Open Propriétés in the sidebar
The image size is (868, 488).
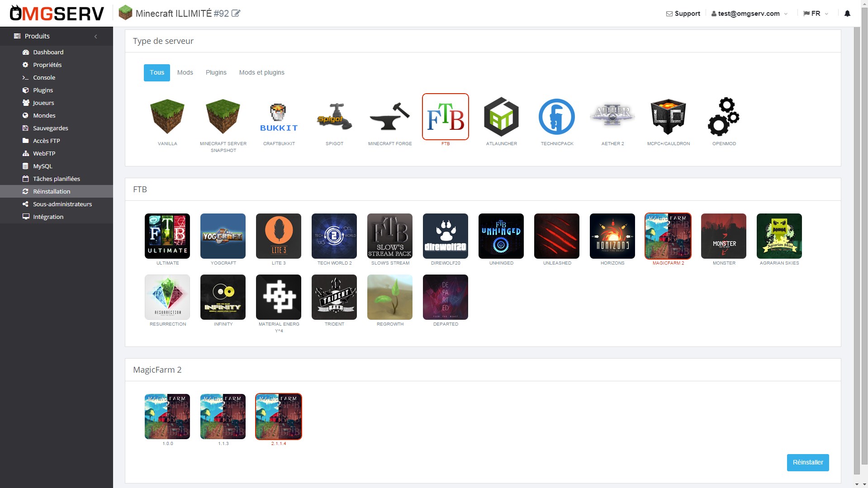57,65
